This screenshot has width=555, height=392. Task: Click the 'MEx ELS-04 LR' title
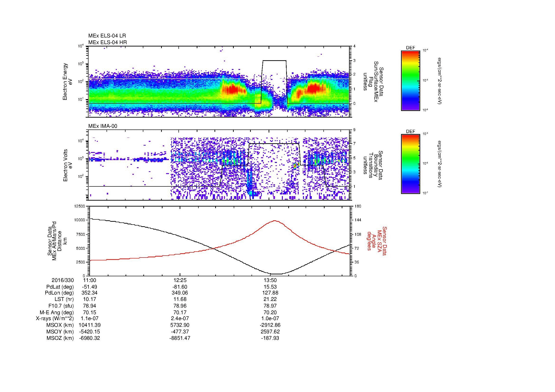click(x=107, y=36)
